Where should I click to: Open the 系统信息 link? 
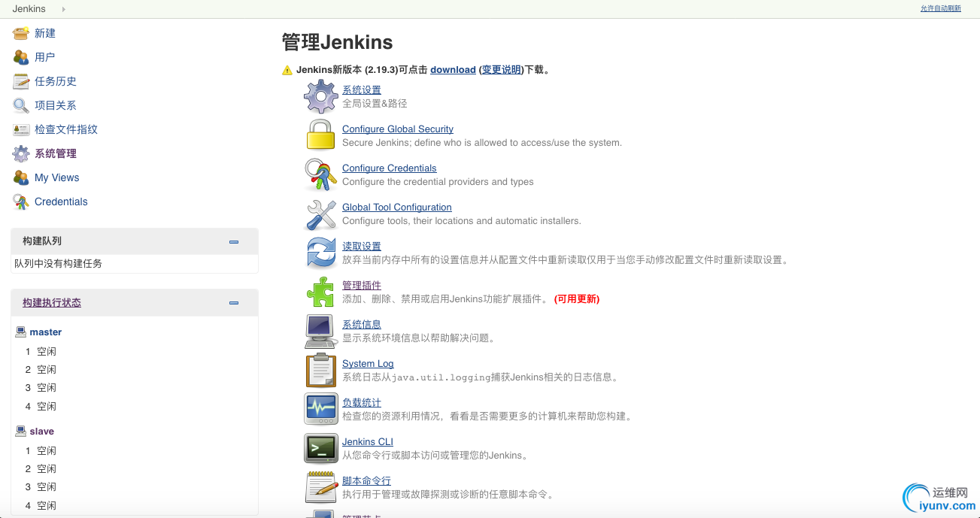362,325
